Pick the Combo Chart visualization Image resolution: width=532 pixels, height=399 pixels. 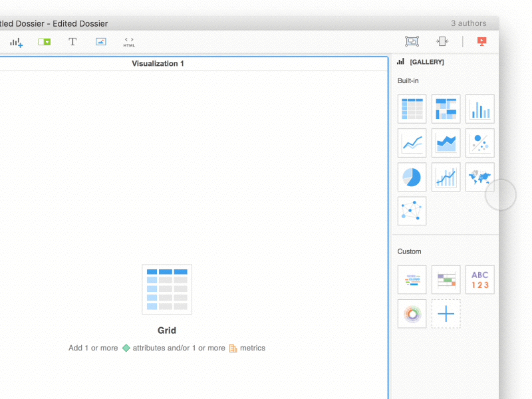[446, 177]
